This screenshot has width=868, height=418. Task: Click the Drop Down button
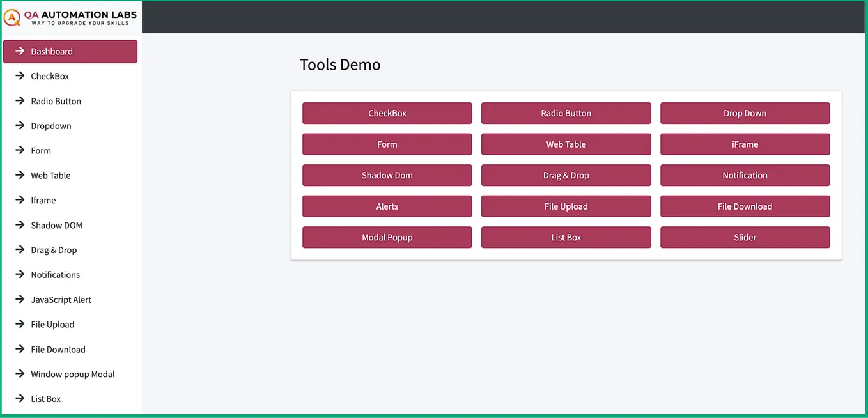(x=745, y=113)
